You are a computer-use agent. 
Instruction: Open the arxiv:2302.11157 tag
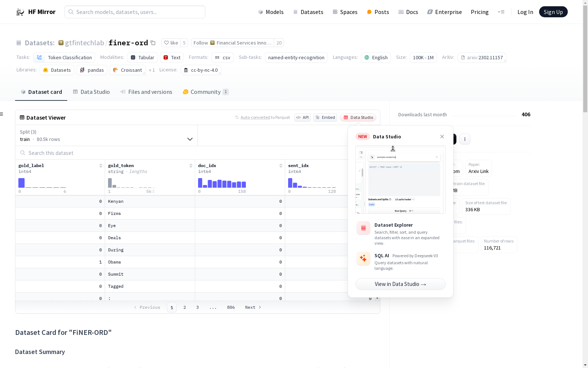482,57
